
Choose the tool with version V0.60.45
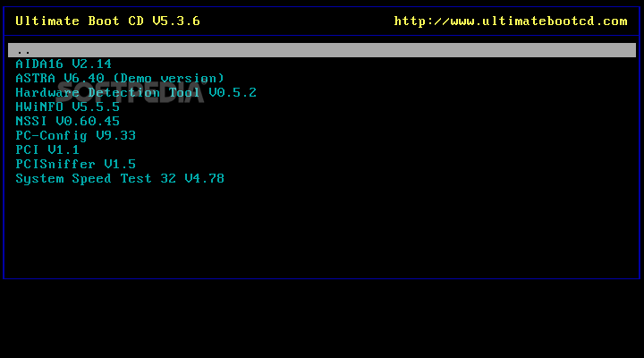coord(67,121)
